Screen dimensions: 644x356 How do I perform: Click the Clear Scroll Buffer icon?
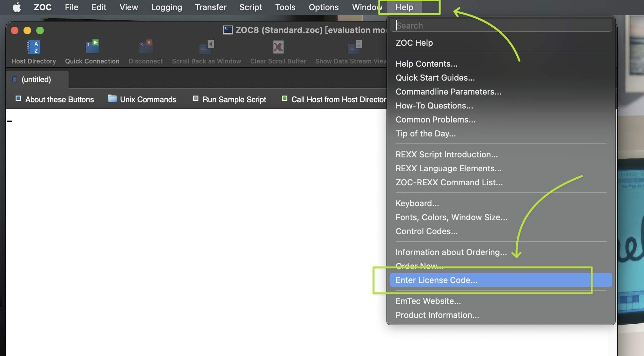click(278, 47)
